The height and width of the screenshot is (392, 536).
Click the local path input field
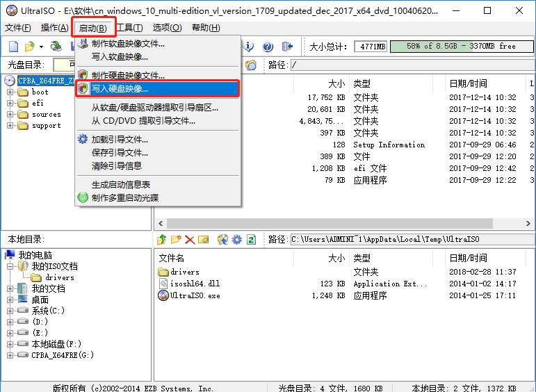click(412, 240)
